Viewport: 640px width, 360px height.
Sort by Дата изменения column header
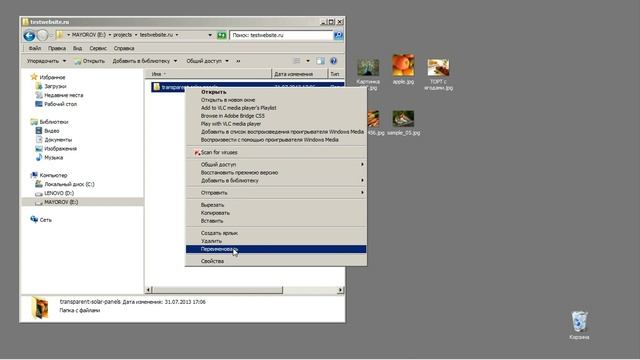click(x=300, y=74)
